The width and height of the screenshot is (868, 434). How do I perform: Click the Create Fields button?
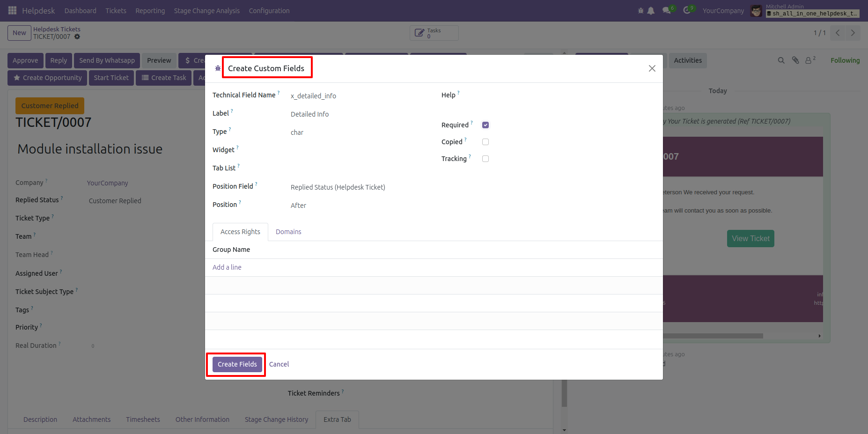pos(237,364)
